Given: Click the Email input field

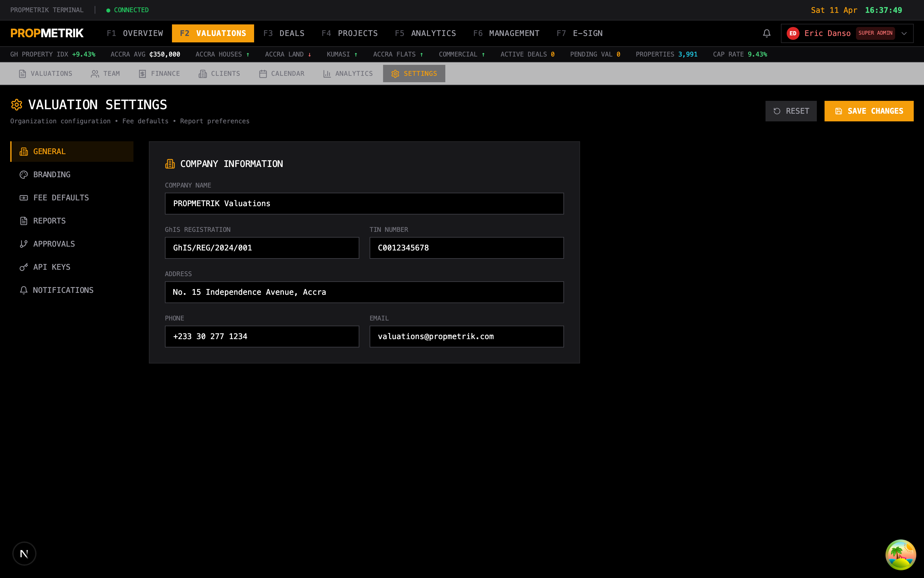Looking at the screenshot, I should (466, 337).
